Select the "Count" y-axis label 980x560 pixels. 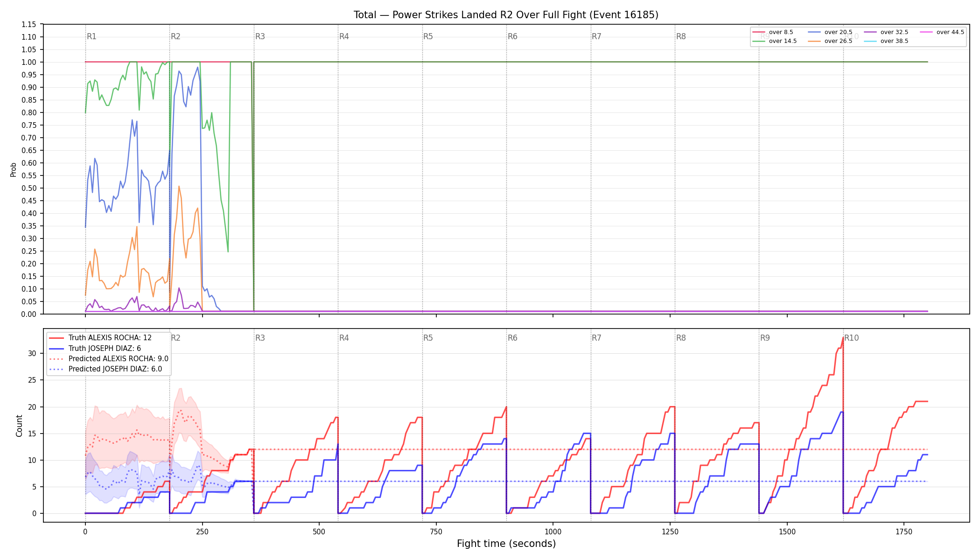pyautogui.click(x=19, y=426)
